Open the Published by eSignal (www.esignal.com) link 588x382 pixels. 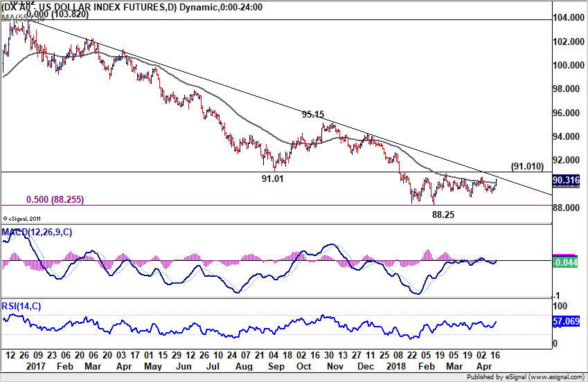click(x=526, y=376)
